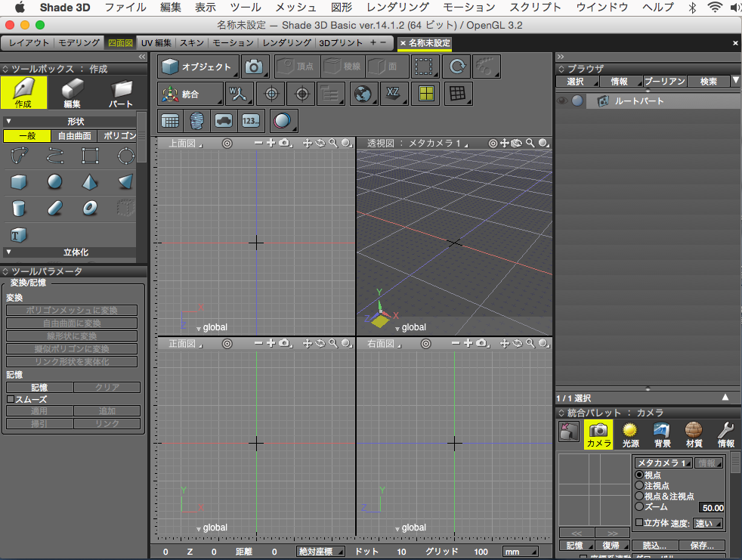
Task: Click the 保存... button
Action: [702, 546]
